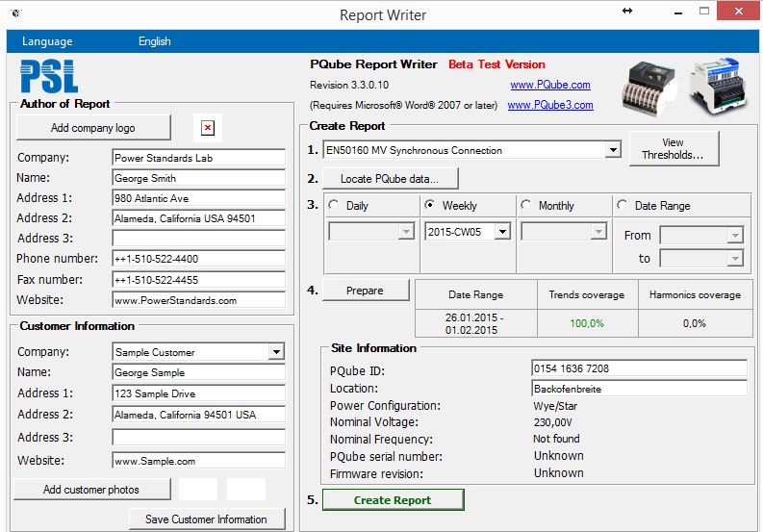
Task: Select the Daily radio button
Action: [335, 205]
